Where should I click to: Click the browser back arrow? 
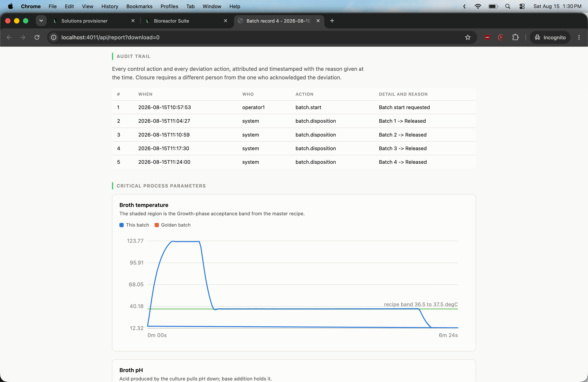[9, 37]
